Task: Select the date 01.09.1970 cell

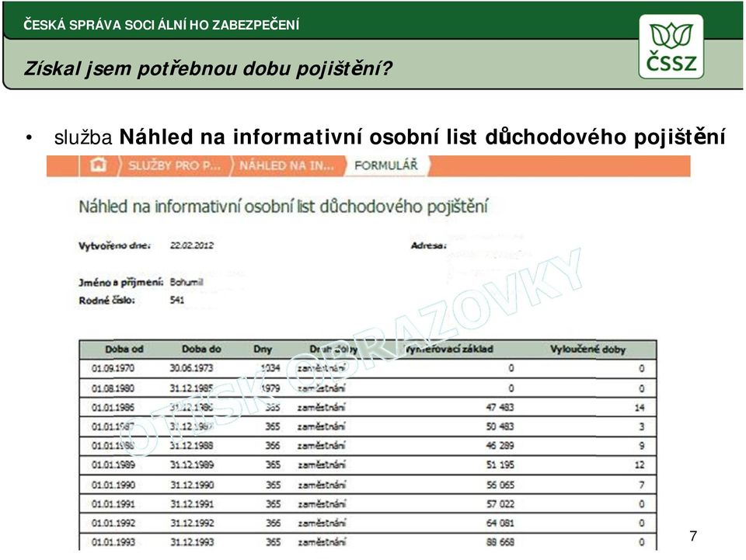Action: click(113, 368)
